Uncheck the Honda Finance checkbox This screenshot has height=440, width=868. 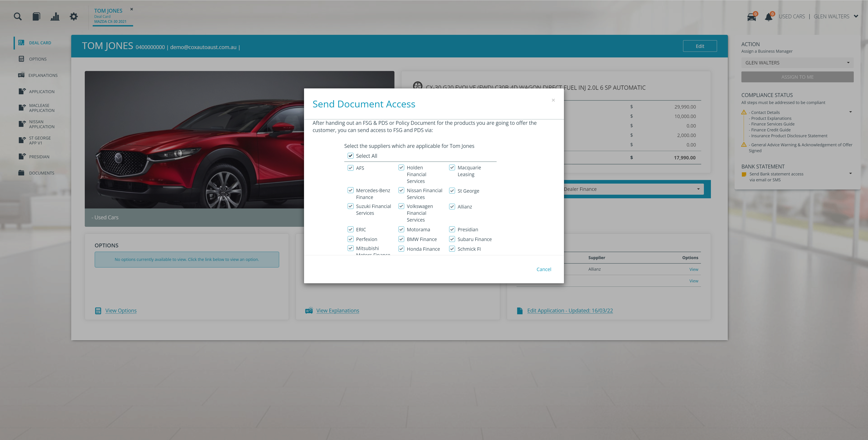(x=401, y=249)
